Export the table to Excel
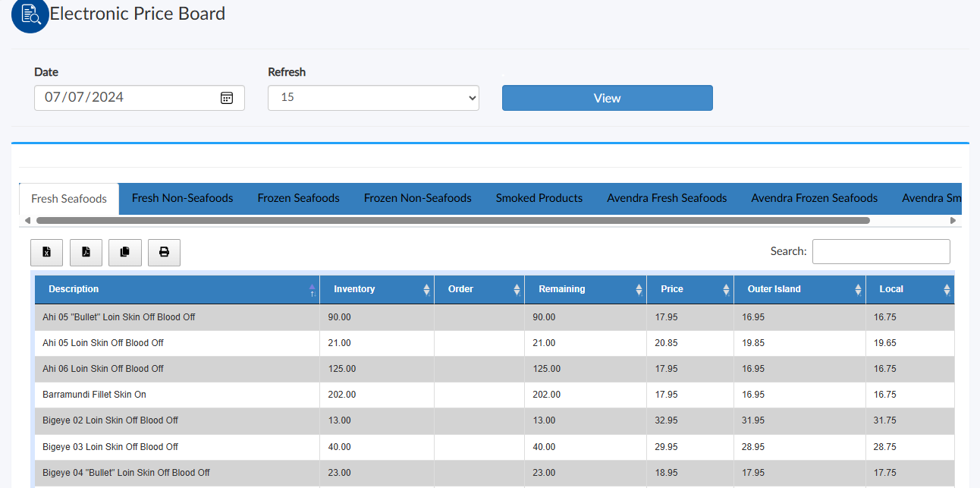Image resolution: width=980 pixels, height=488 pixels. coord(46,252)
